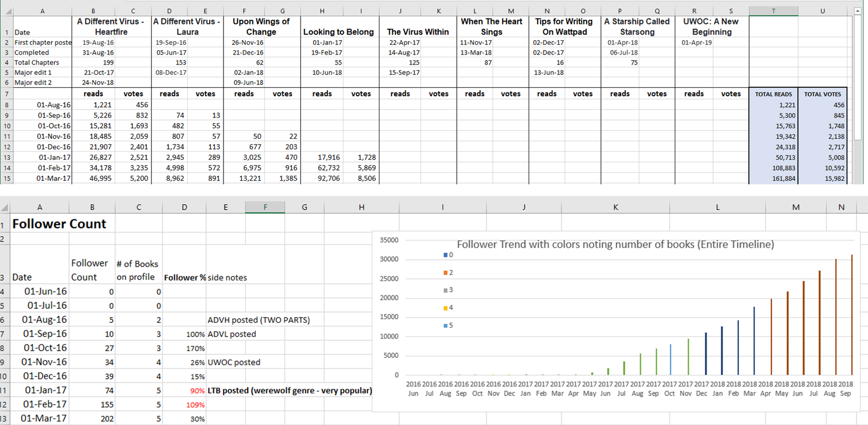Click the yellow legend entry for 4 books
Image resolution: width=868 pixels, height=425 pixels.
tap(448, 308)
